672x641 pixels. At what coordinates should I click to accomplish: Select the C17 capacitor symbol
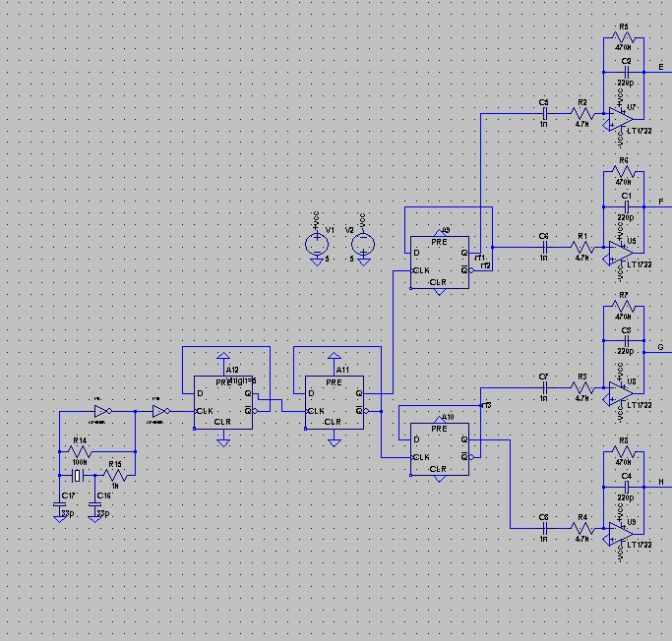tap(60, 504)
